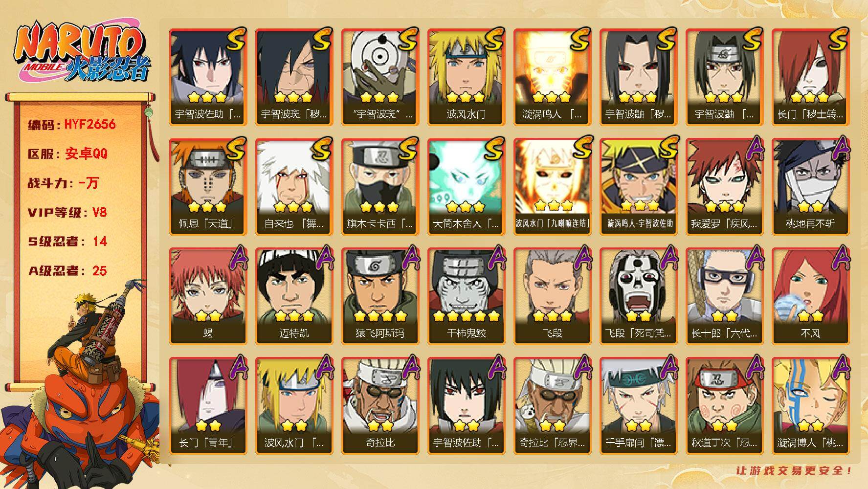This screenshot has width=868, height=489.
Task: Open the 不风 ninja card
Action: coord(810,296)
